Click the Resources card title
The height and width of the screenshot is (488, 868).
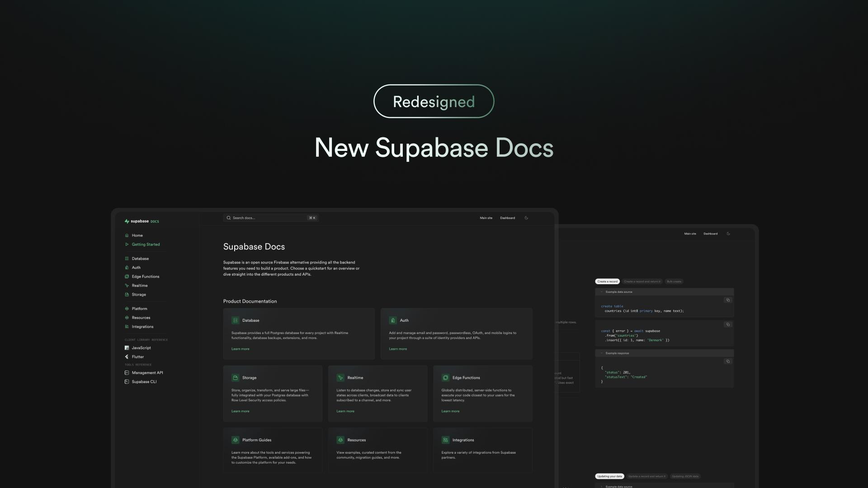click(x=357, y=440)
